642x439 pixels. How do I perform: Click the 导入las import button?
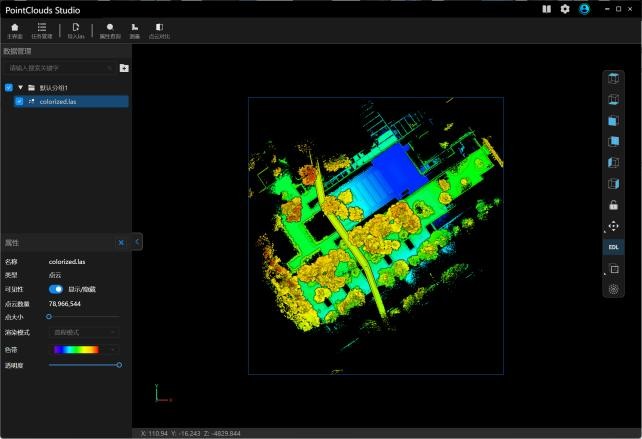[x=75, y=30]
